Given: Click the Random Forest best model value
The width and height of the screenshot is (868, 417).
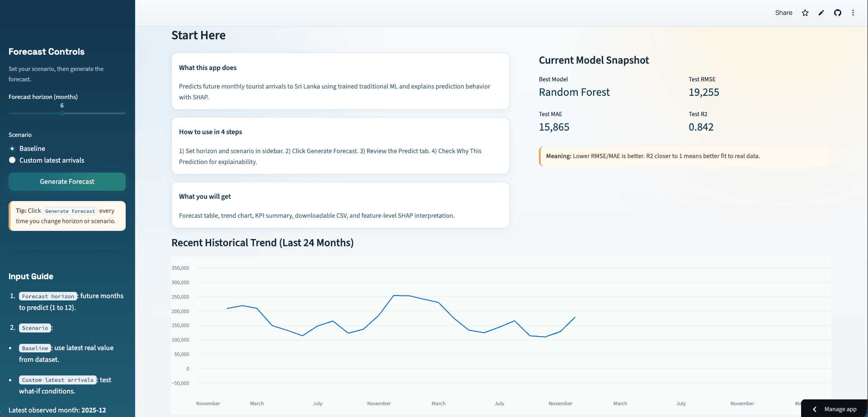Looking at the screenshot, I should tap(574, 92).
